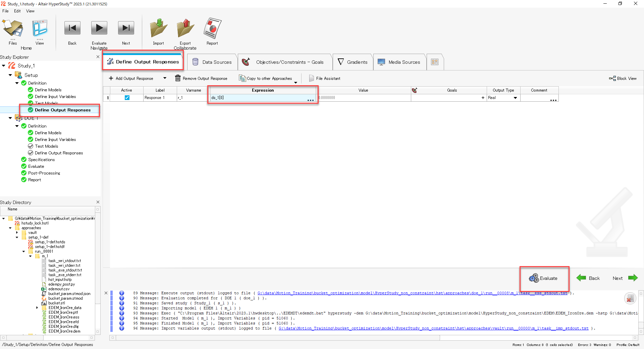This screenshot has width=644, height=349.
Task: Click Remove Output Response
Action: point(201,79)
